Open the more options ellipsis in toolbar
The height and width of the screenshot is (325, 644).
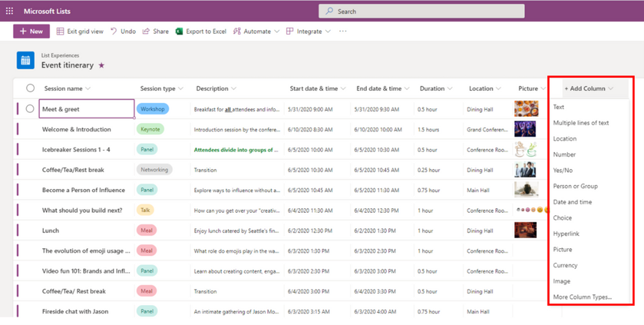pos(343,31)
